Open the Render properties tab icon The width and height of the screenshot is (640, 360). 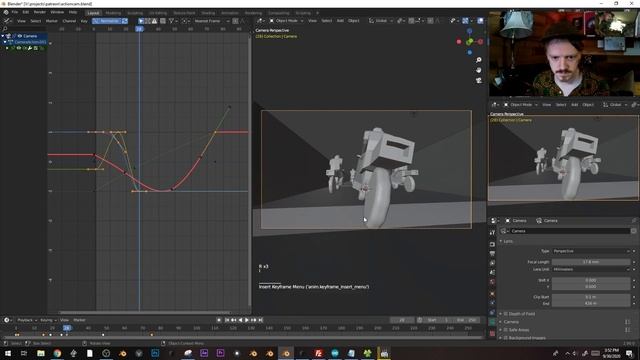click(492, 244)
